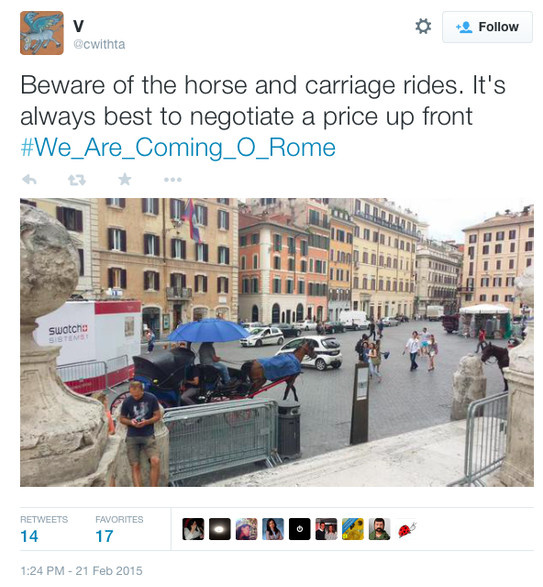Open the #We_Are_Coming_O_Rome hashtag
Screen dimensions: 543x587
point(178,147)
